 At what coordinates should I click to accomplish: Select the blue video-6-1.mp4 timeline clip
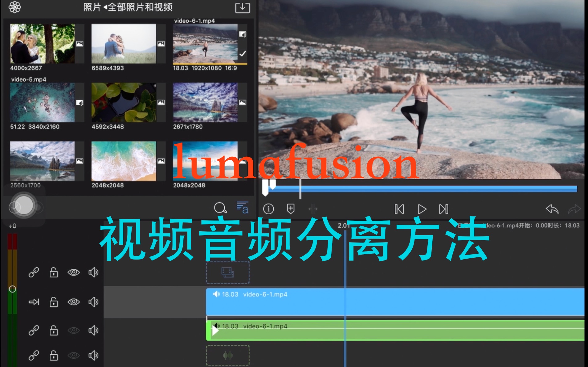click(395, 302)
